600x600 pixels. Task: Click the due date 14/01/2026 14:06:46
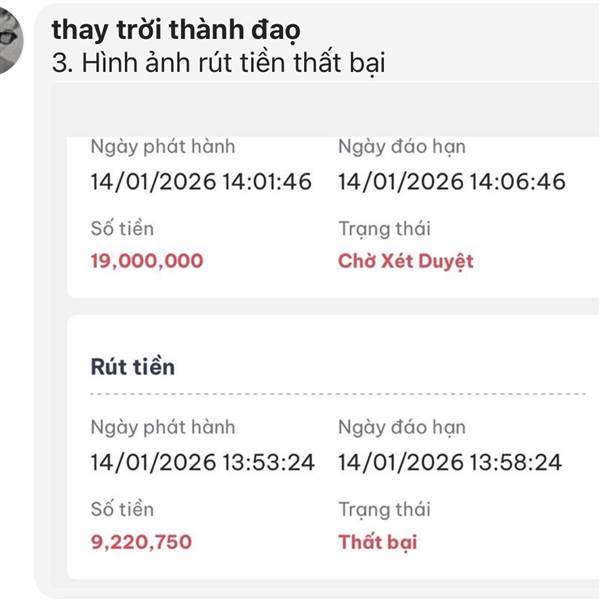[x=451, y=182]
